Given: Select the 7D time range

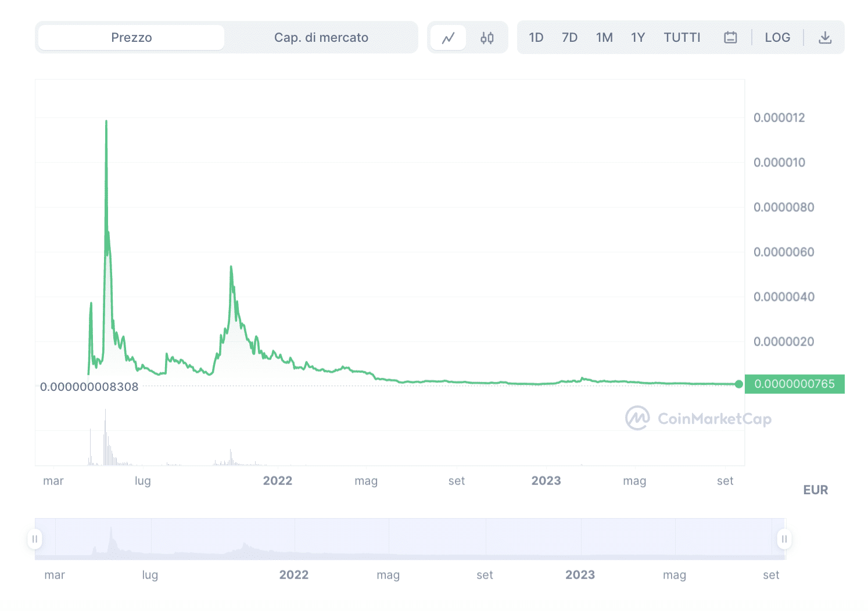Looking at the screenshot, I should [569, 37].
